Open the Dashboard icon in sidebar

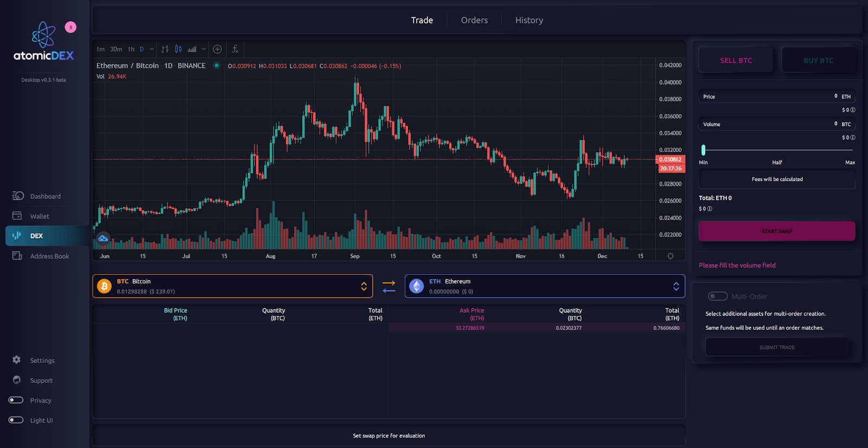[18, 196]
